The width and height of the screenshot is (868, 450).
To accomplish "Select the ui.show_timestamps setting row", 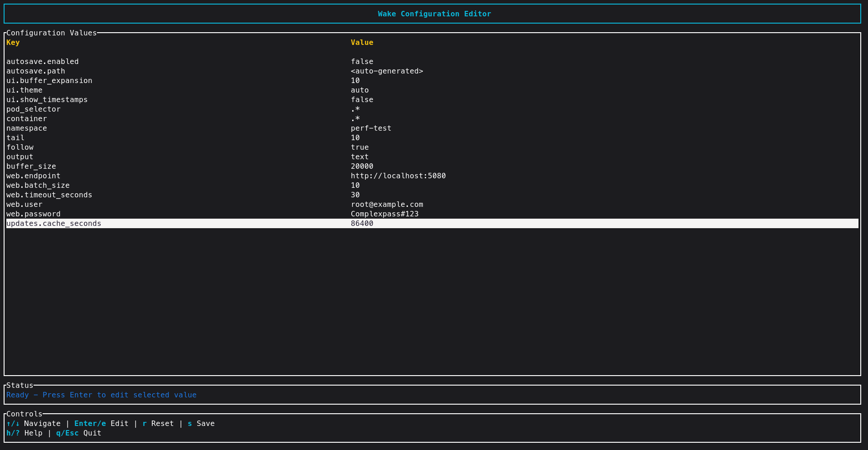I will click(x=47, y=100).
